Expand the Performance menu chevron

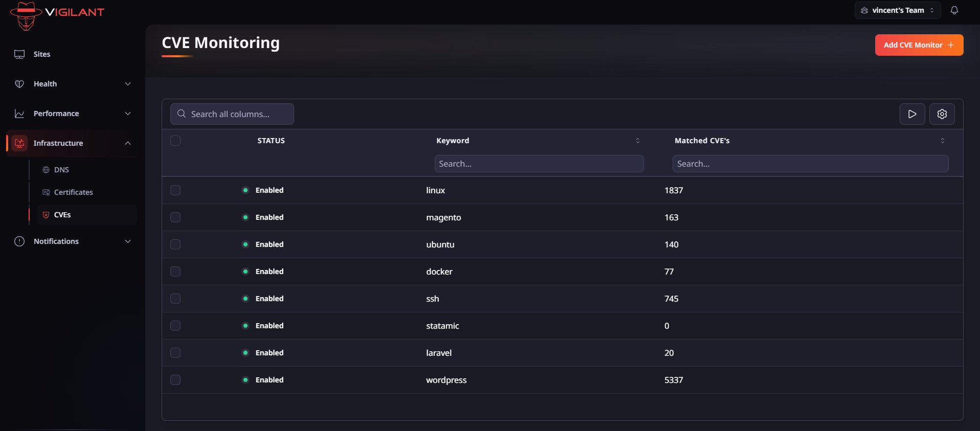(128, 114)
